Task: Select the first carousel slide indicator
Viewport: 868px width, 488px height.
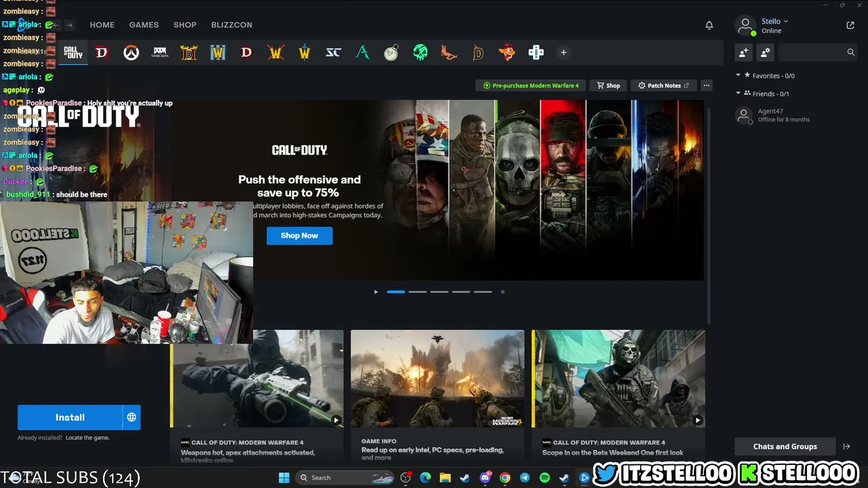Action: click(x=396, y=292)
